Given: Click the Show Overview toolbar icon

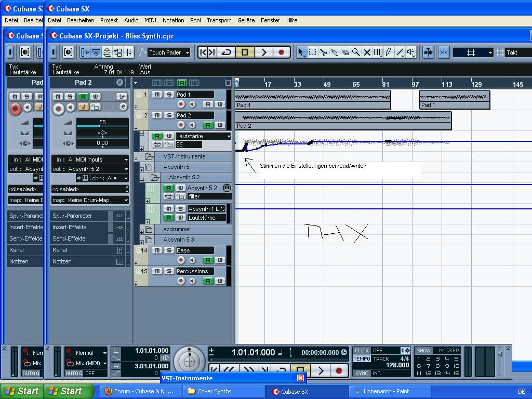Looking at the screenshot, I should (x=107, y=52).
